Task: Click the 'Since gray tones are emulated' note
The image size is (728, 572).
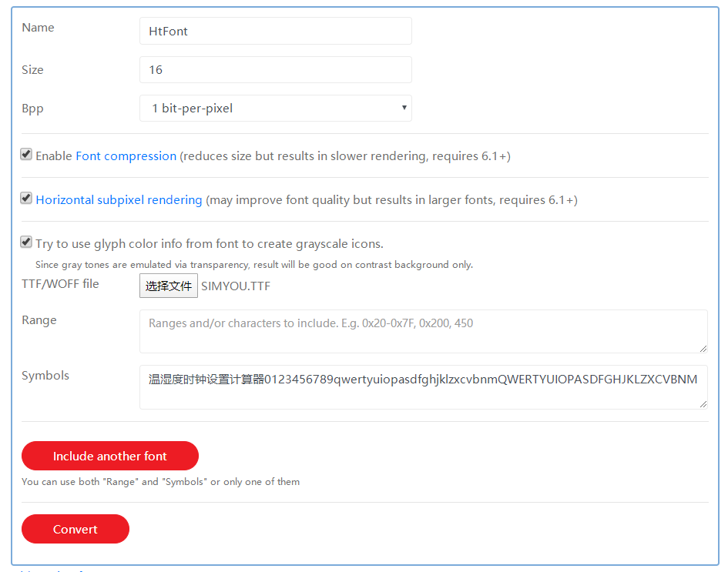Action: tap(254, 264)
